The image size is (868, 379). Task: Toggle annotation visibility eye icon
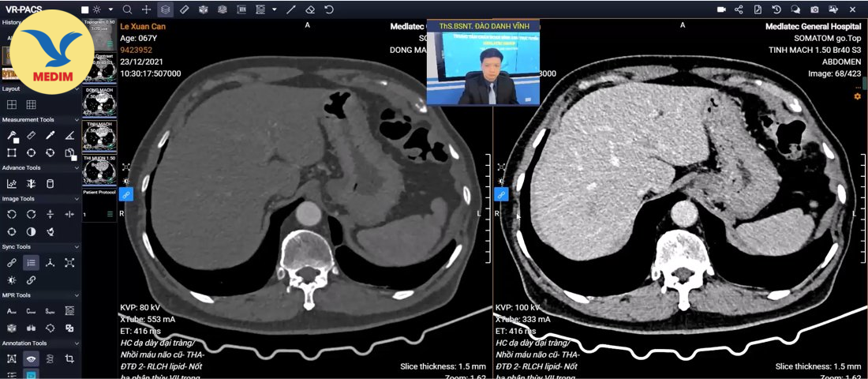pos(31,358)
